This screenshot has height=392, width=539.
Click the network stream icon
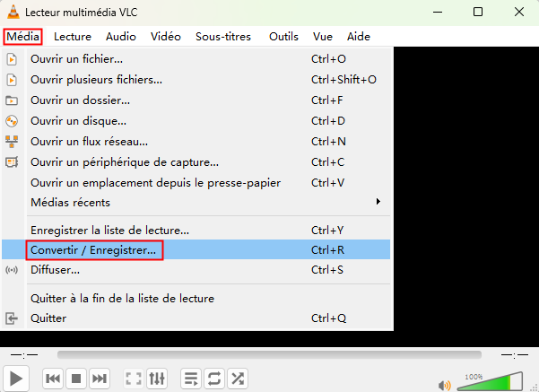tap(12, 142)
